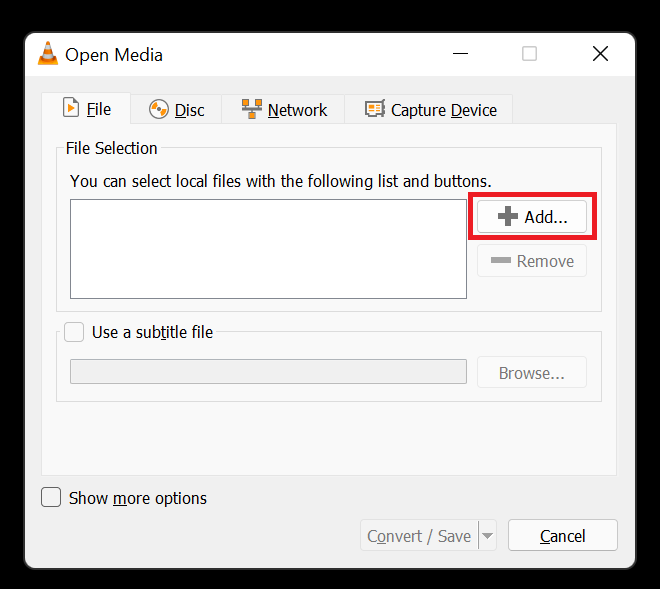Click the maximize button in title bar
This screenshot has width=660, height=589.
[529, 54]
